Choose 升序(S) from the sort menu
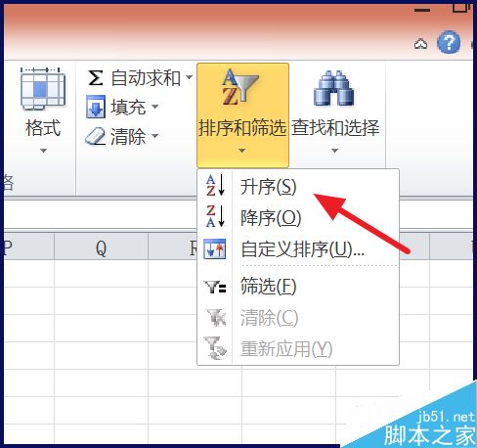The height and width of the screenshot is (448, 477). coord(298,187)
